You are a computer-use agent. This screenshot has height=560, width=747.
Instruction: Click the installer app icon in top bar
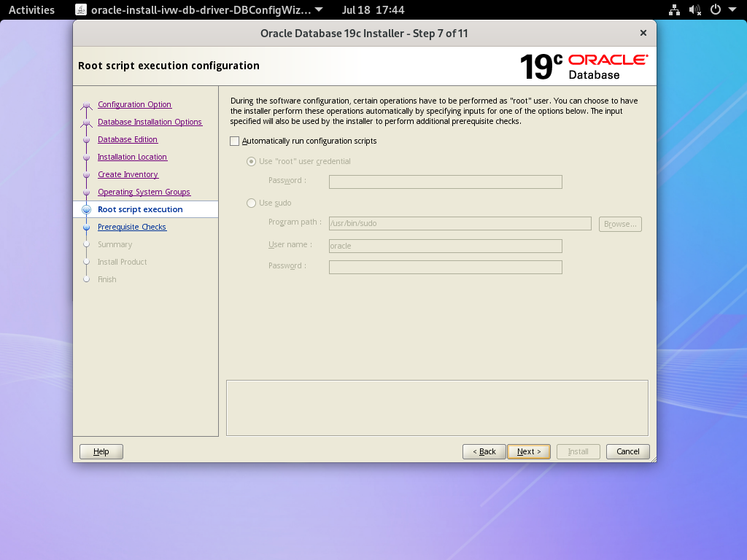[81, 10]
